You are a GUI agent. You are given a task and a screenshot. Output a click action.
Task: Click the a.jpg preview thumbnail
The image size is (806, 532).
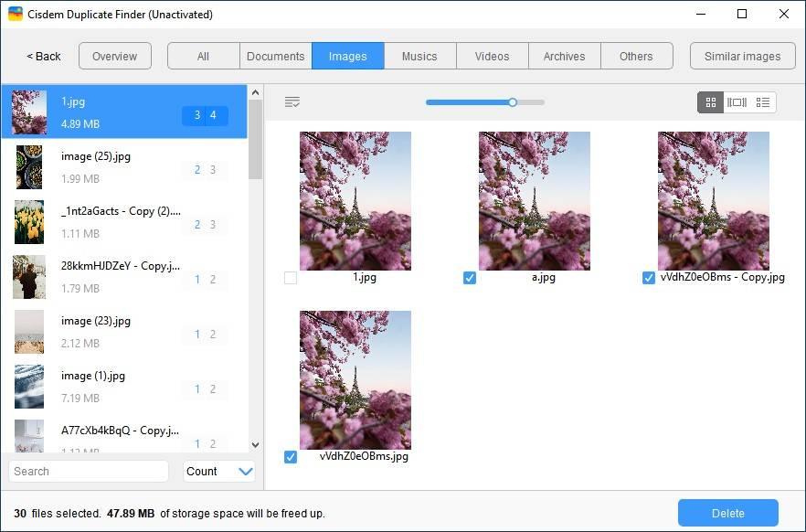click(535, 201)
